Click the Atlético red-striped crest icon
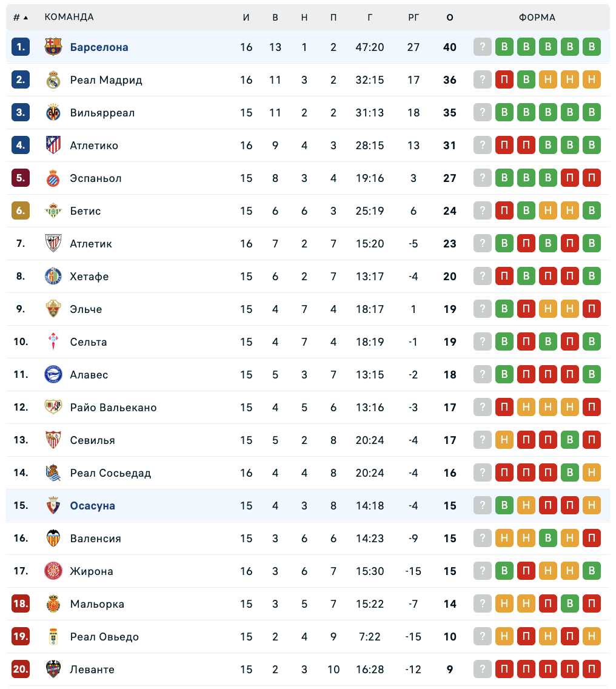 [x=53, y=146]
